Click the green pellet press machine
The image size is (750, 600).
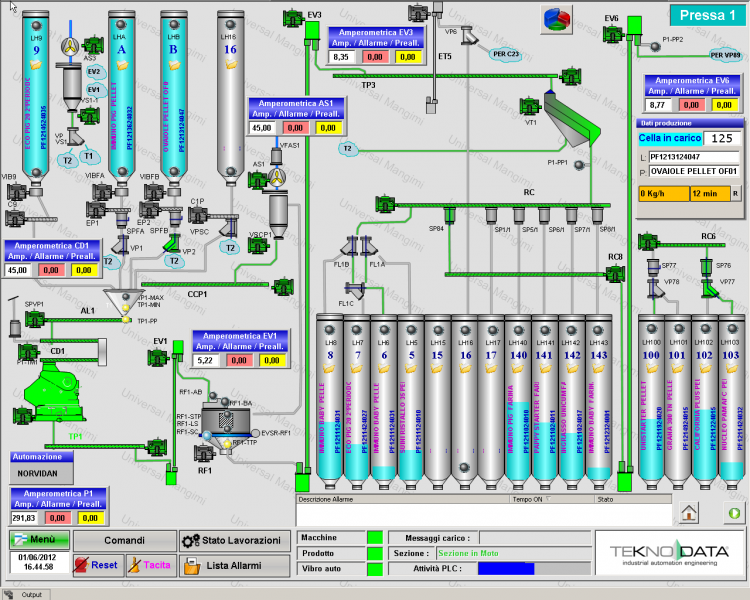coord(53,392)
